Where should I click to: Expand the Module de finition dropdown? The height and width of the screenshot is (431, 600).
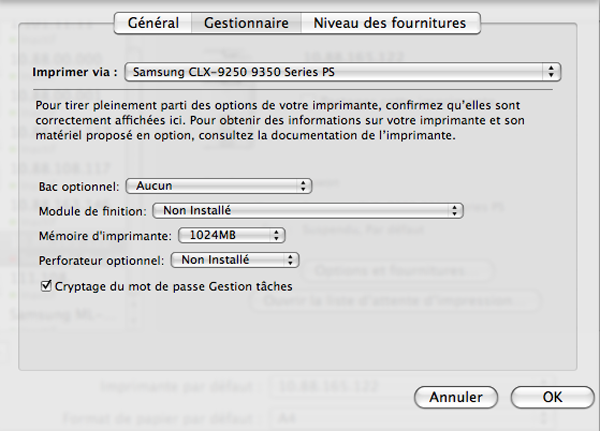(x=308, y=211)
